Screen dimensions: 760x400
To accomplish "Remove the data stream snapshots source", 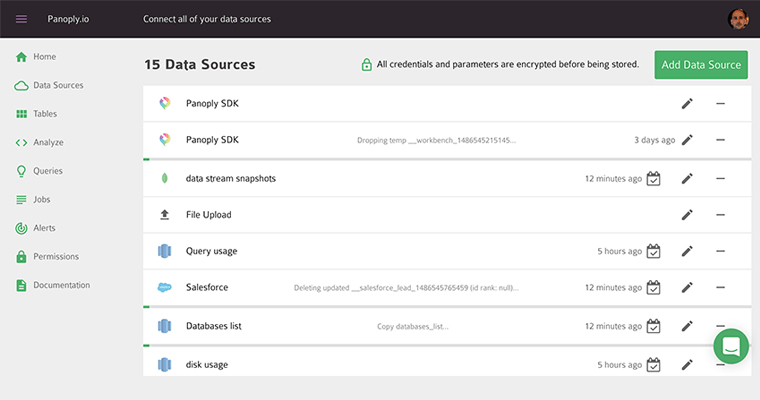I will click(720, 178).
